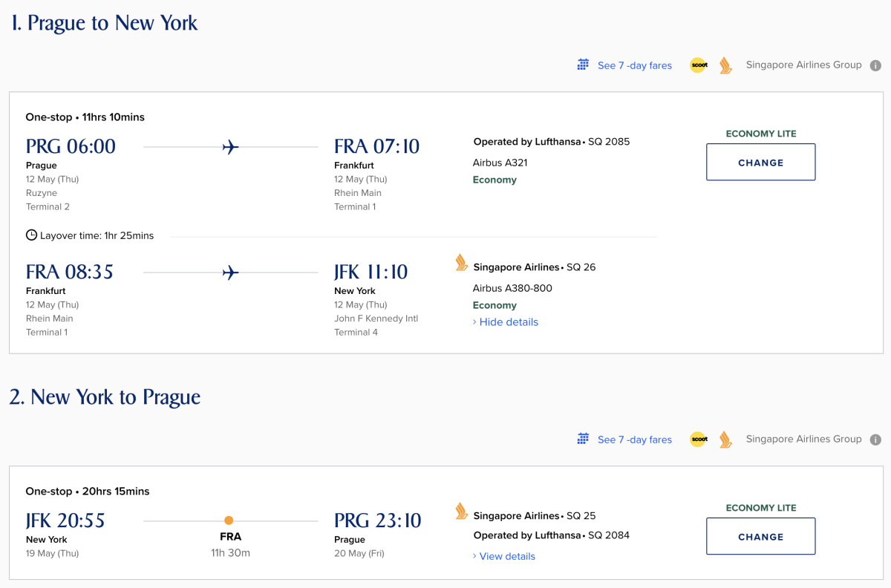See 7-day fares for outbound flight

click(x=634, y=65)
